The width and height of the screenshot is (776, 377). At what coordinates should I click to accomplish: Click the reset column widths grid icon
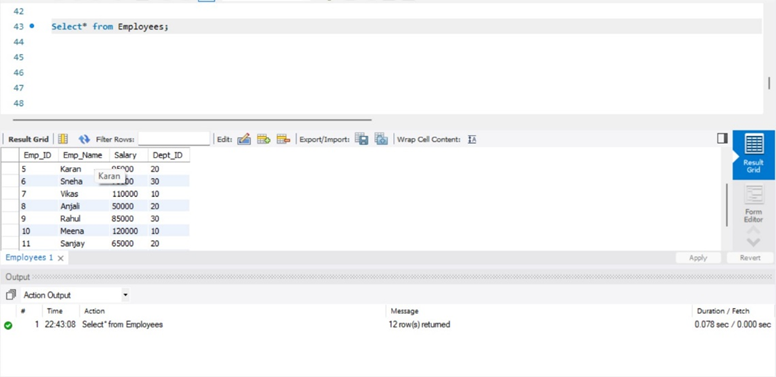coord(63,140)
